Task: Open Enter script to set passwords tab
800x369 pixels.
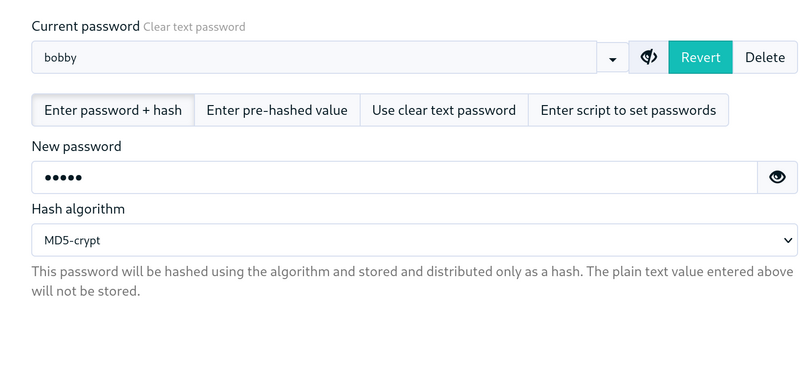Action: point(628,110)
